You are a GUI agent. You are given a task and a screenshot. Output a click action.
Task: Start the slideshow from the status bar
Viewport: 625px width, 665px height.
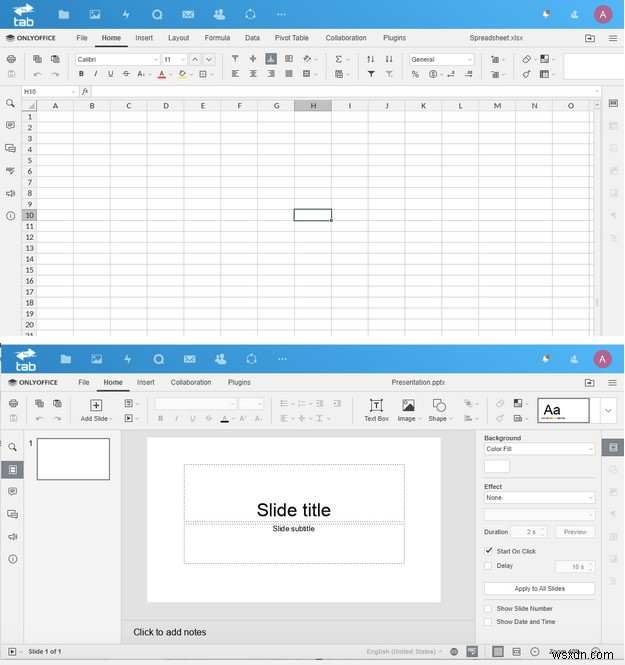click(x=12, y=651)
